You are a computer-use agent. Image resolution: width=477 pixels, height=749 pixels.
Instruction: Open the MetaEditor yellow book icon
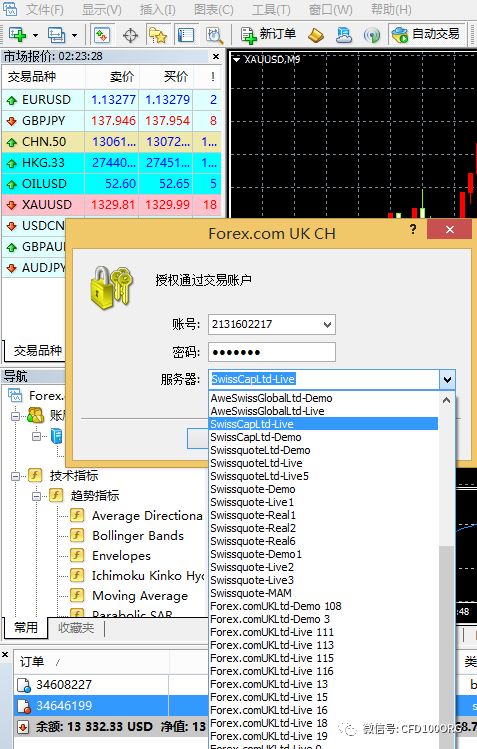click(x=316, y=35)
